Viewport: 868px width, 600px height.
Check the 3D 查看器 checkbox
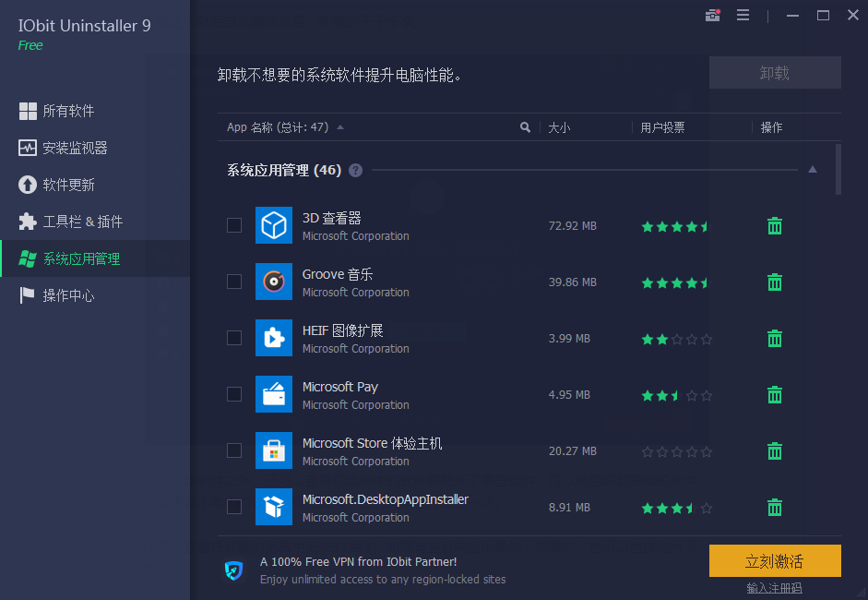click(234, 225)
